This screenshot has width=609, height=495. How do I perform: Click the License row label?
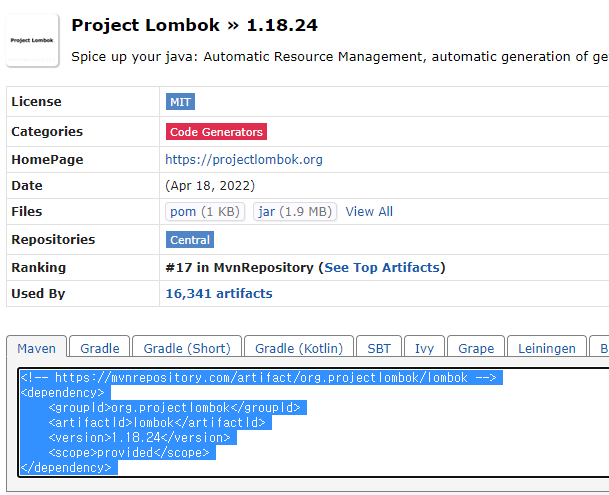pyautogui.click(x=37, y=102)
